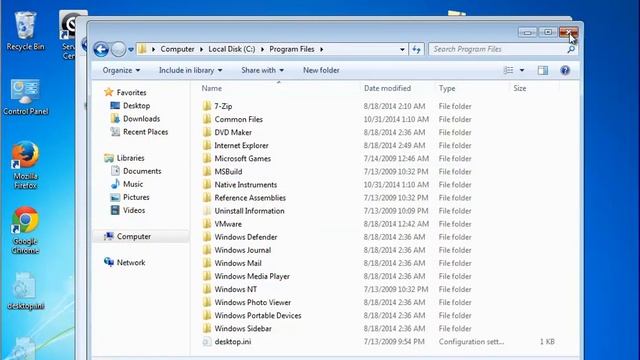Select Pictures library in the navigation pane
This screenshot has width=640, height=360.
130,197
